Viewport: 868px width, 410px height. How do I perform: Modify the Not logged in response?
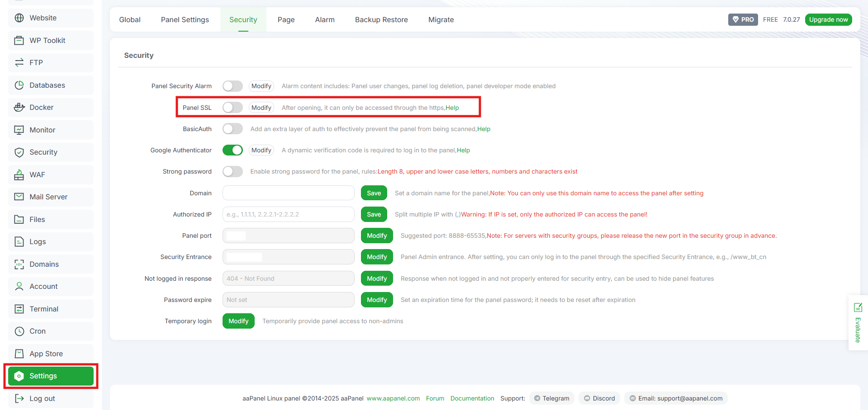pos(377,278)
